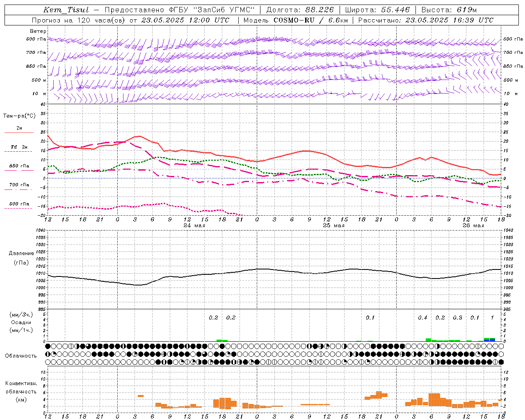Click the station name Kem_Tisul in the header
Image resolution: width=525 pixels, height=420 pixels.
[x=66, y=10]
